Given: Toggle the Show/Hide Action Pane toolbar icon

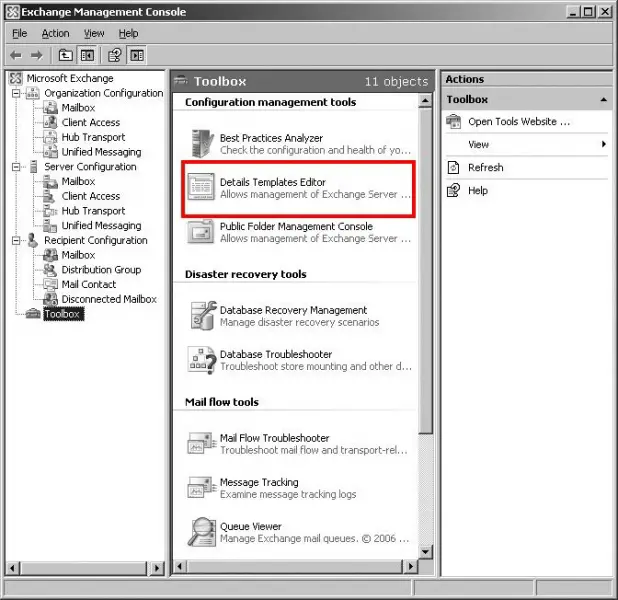Looking at the screenshot, I should [137, 55].
